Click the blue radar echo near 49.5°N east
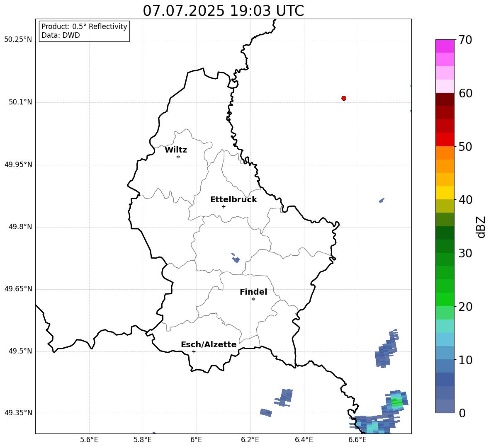Image resolution: width=491 pixels, height=448 pixels. [387, 349]
